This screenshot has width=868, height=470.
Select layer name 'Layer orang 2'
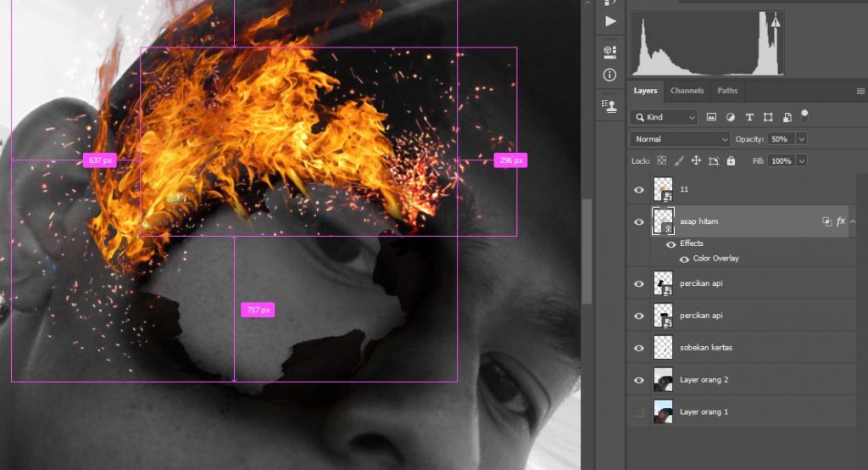pos(704,380)
